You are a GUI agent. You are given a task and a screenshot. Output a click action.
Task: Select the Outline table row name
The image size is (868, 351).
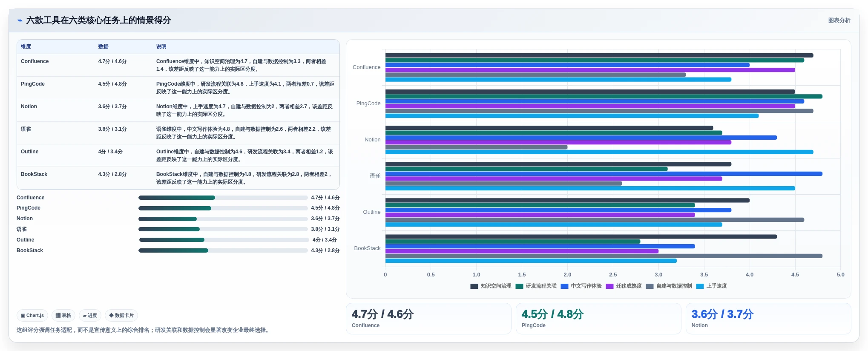click(30, 152)
